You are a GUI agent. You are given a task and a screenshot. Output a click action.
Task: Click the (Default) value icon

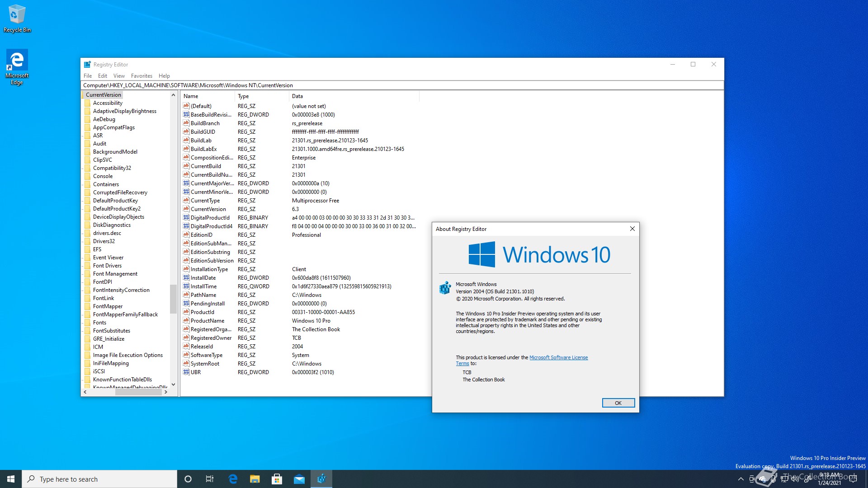(186, 106)
